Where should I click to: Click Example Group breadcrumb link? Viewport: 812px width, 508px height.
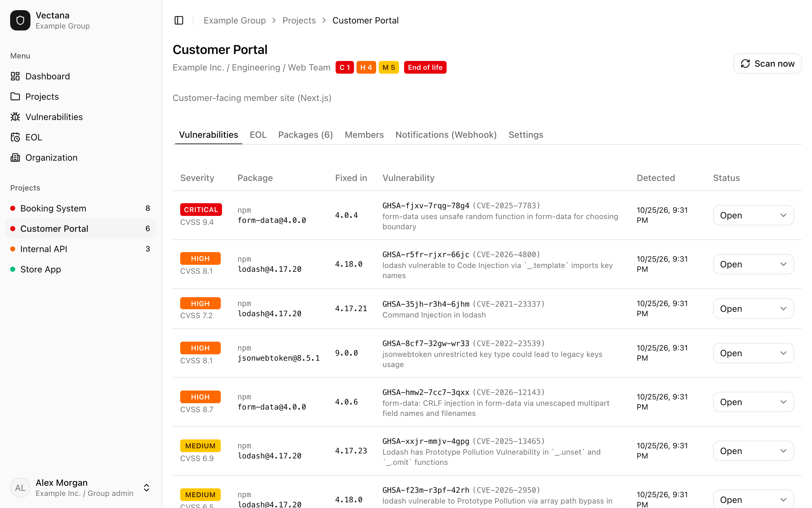point(234,21)
